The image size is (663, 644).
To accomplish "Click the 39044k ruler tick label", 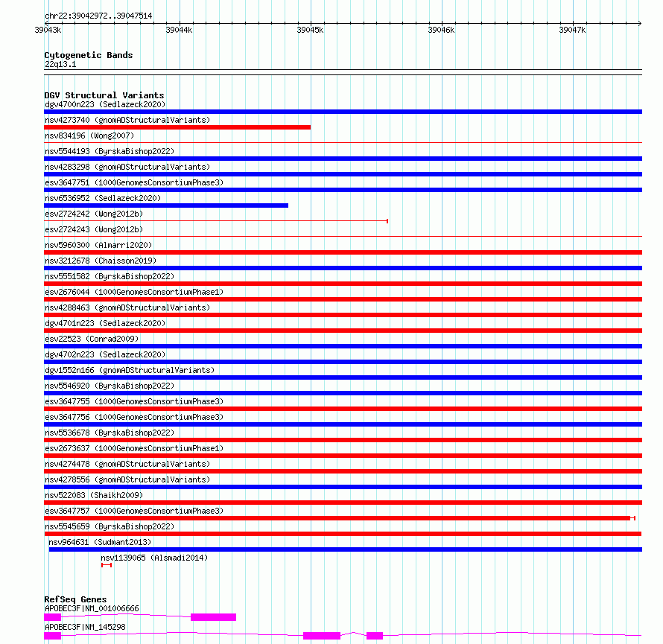I will [x=179, y=30].
